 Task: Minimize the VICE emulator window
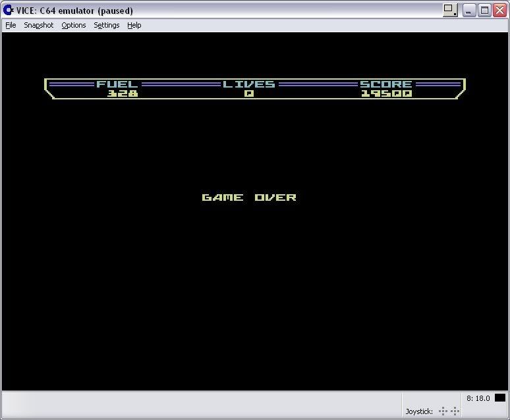click(469, 10)
